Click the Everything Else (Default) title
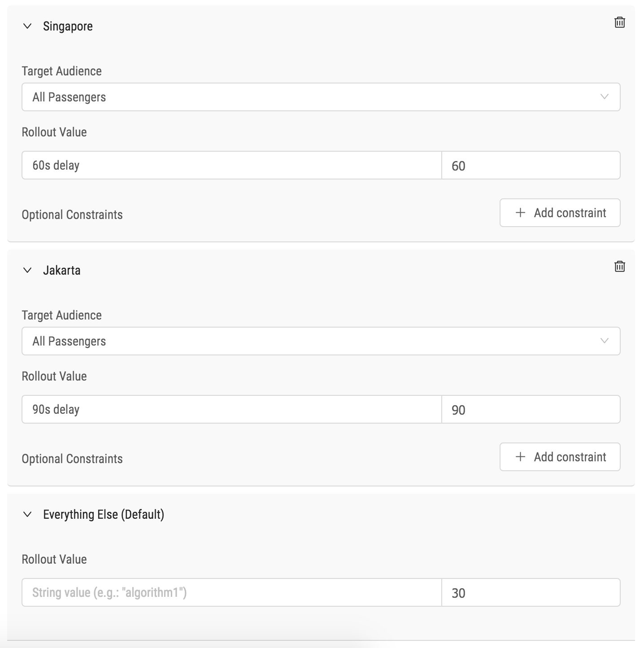This screenshot has height=648, width=644. tap(104, 514)
